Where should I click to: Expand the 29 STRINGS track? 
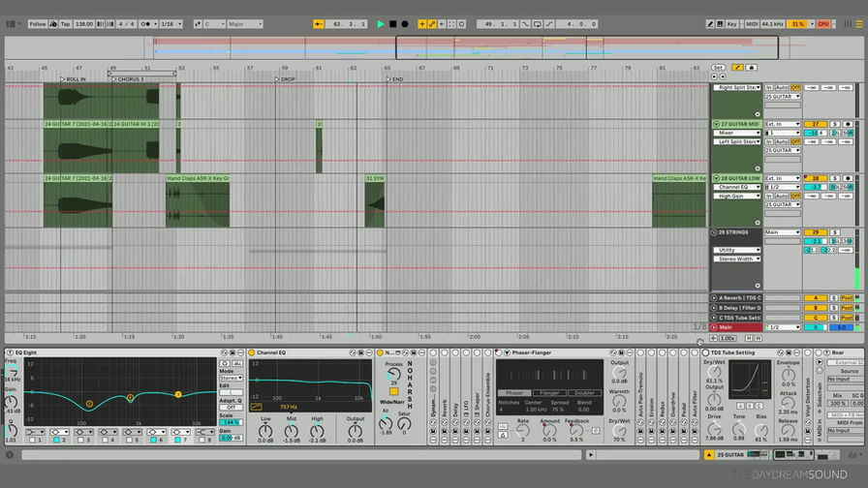click(x=714, y=232)
